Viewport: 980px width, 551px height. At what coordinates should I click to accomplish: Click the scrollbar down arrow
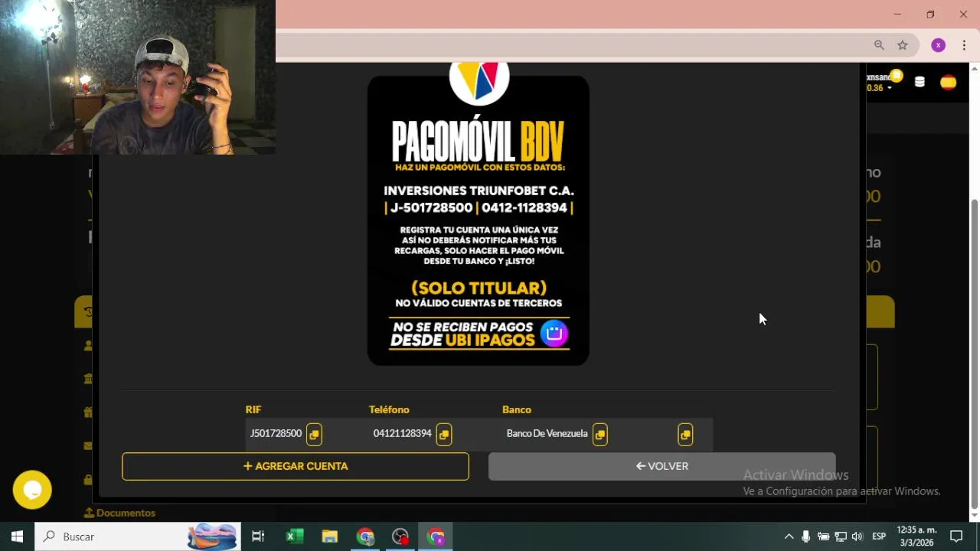[x=975, y=517]
